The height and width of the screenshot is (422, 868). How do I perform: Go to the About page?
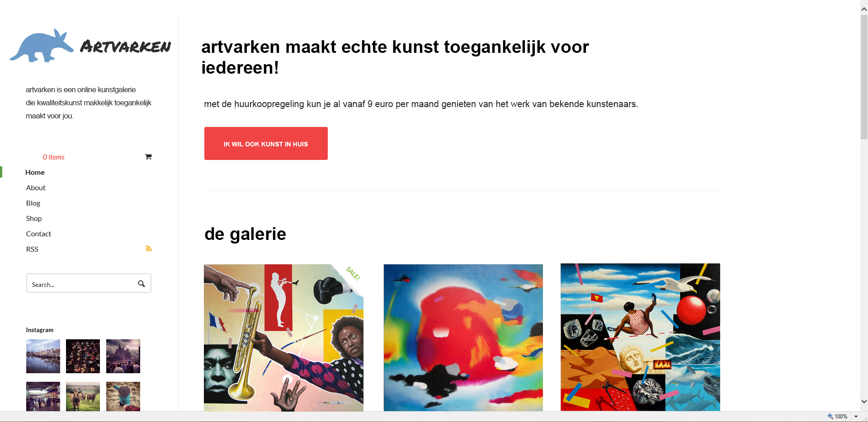pyautogui.click(x=36, y=188)
